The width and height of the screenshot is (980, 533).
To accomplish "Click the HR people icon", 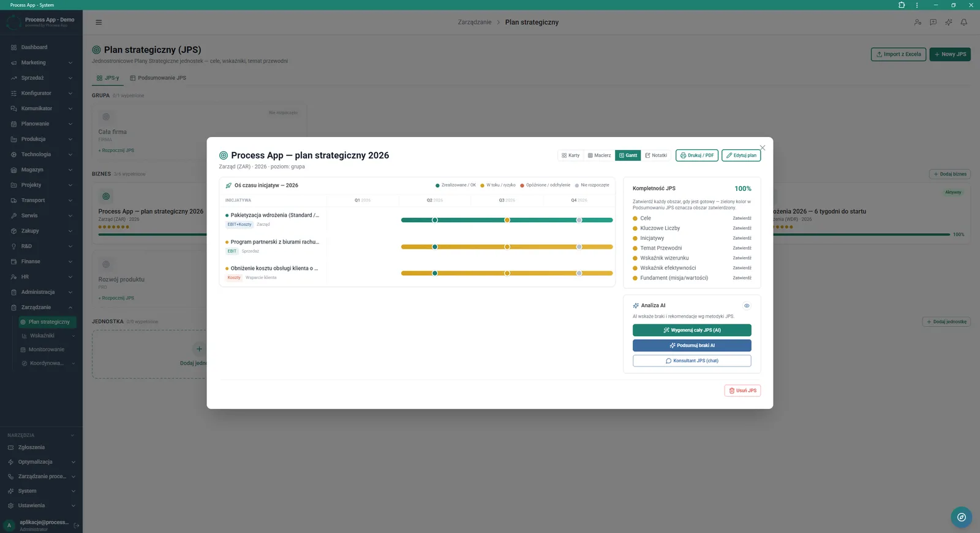I will pyautogui.click(x=13, y=277).
